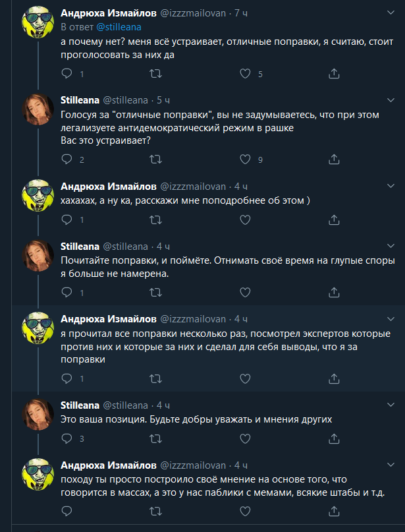Like the tweet about reading the amendments
Viewport: 405px width, 532px height.
(244, 378)
